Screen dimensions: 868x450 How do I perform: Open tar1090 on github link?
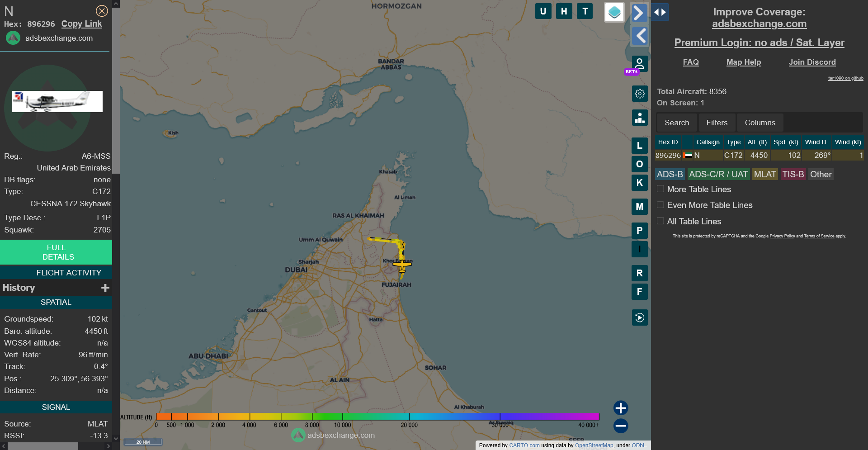845,78
